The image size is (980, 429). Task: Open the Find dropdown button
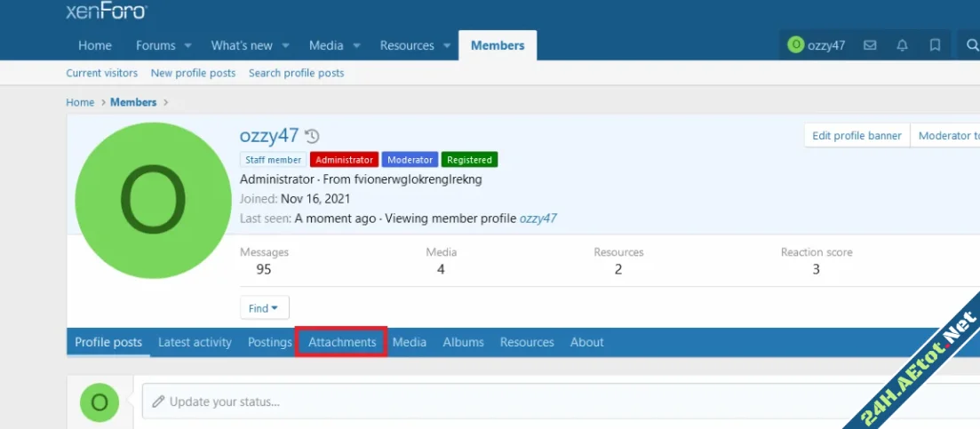pos(264,308)
